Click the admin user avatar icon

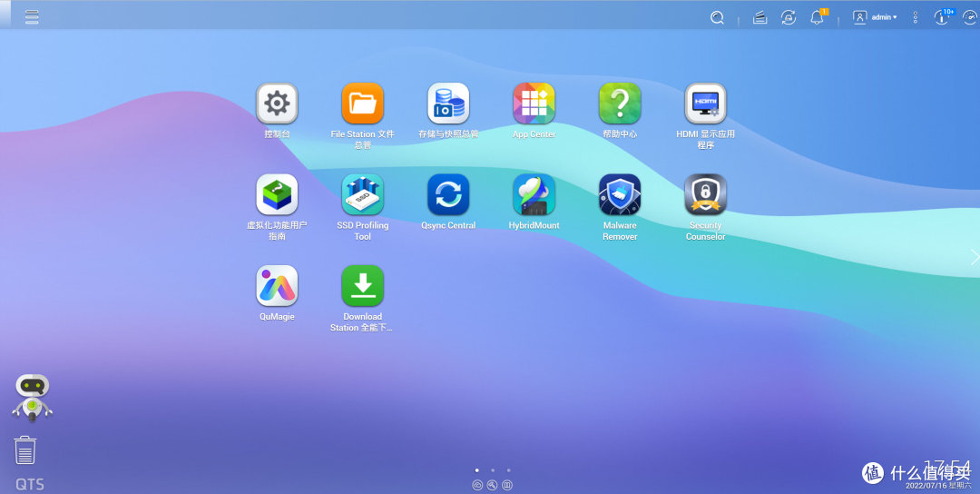tap(860, 17)
